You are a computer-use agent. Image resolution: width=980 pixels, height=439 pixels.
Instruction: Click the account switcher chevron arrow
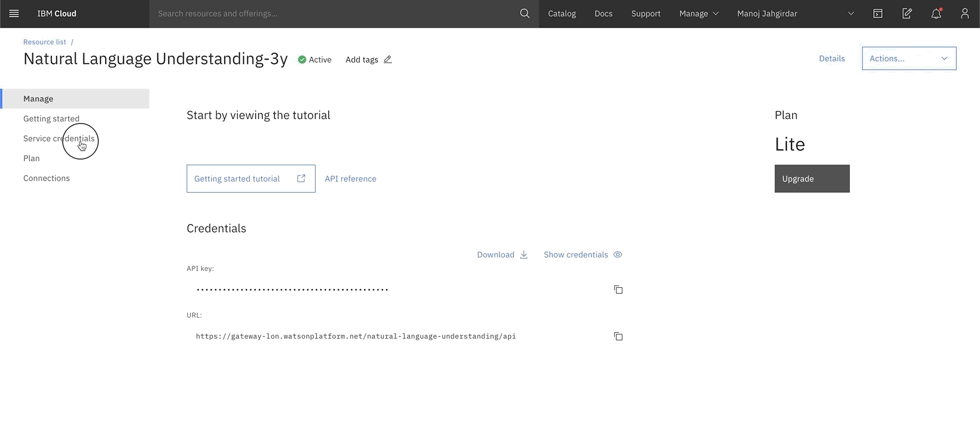click(x=850, y=13)
